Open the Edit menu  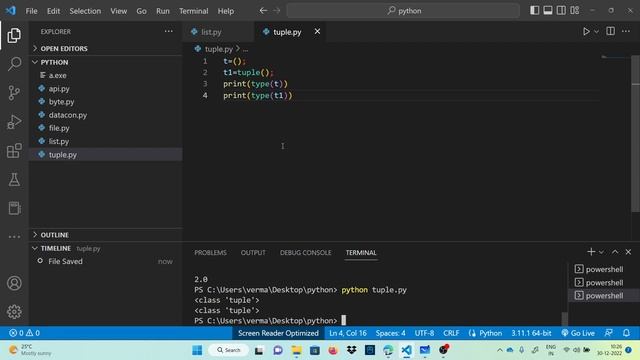(53, 11)
